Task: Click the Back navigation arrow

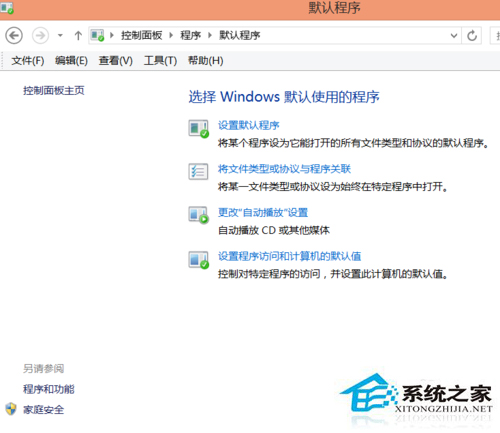Action: point(14,35)
